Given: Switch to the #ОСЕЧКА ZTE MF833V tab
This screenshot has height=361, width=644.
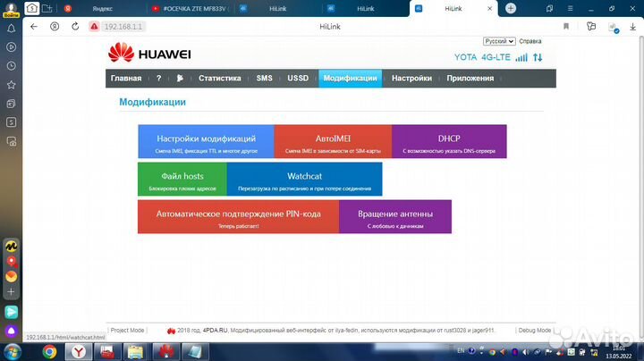Looking at the screenshot, I should pos(191,9).
